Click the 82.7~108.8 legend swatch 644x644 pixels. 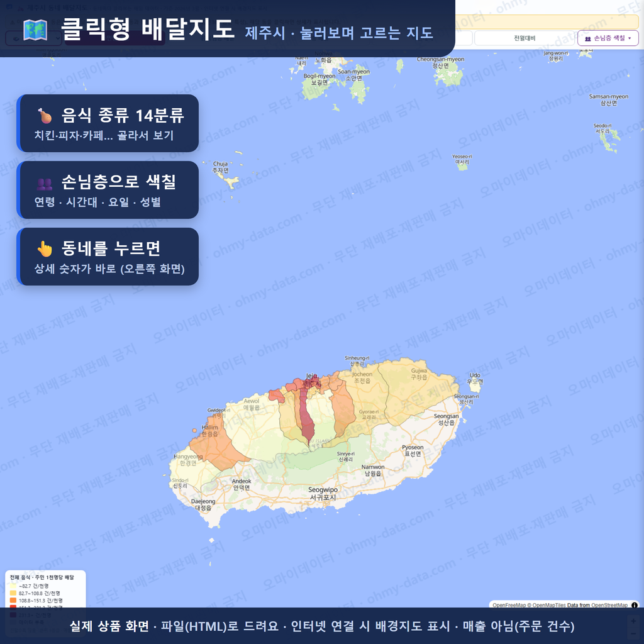pyautogui.click(x=13, y=593)
